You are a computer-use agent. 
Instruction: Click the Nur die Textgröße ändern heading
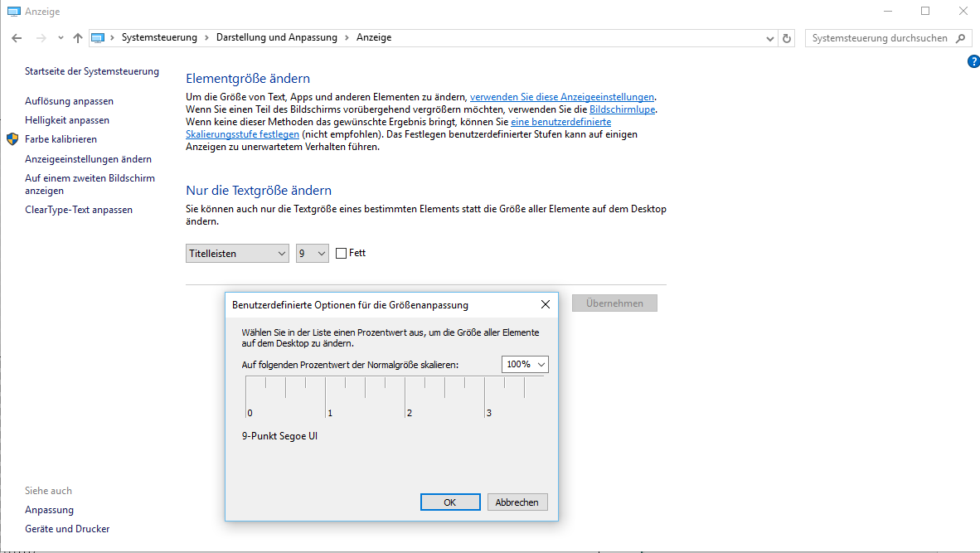tap(259, 191)
